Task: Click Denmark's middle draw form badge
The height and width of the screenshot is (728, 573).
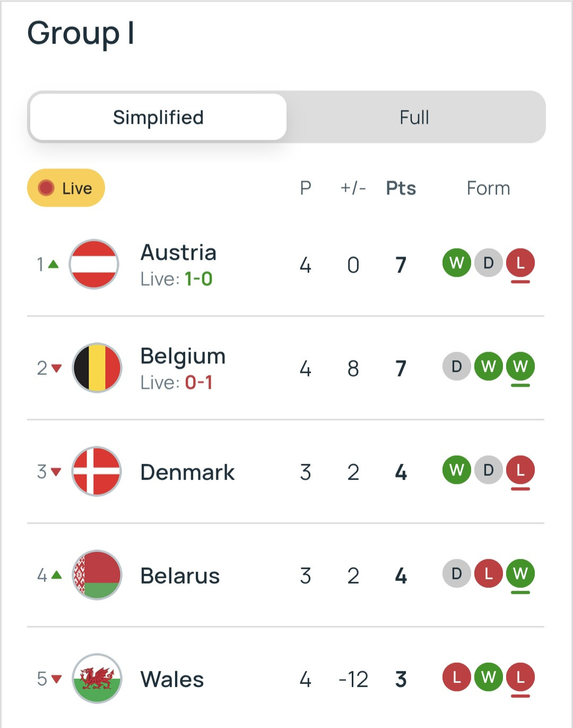Action: click(x=488, y=470)
